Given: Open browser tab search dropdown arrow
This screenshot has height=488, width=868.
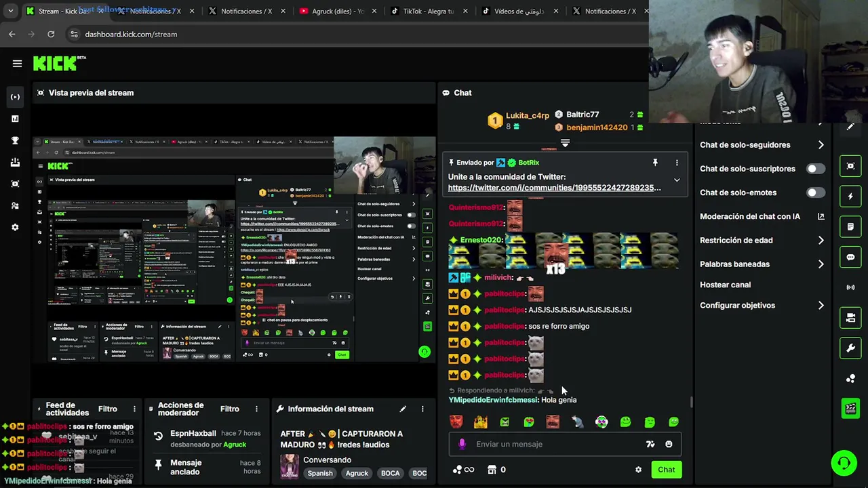Looking at the screenshot, I should (x=10, y=12).
